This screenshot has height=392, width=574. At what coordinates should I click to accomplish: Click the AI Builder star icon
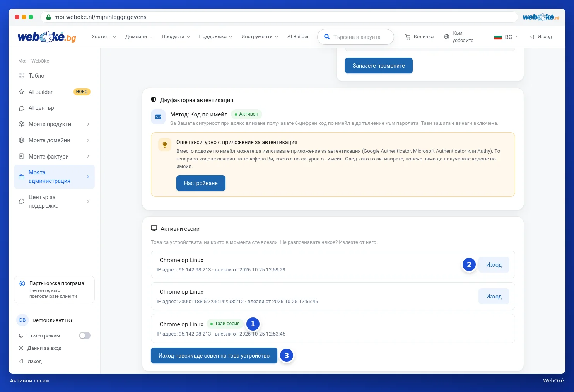point(21,92)
